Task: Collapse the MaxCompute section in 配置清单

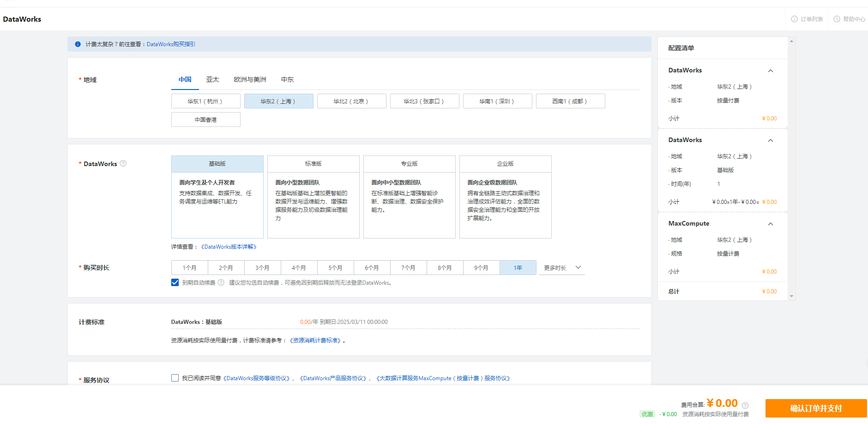Action: click(x=771, y=224)
